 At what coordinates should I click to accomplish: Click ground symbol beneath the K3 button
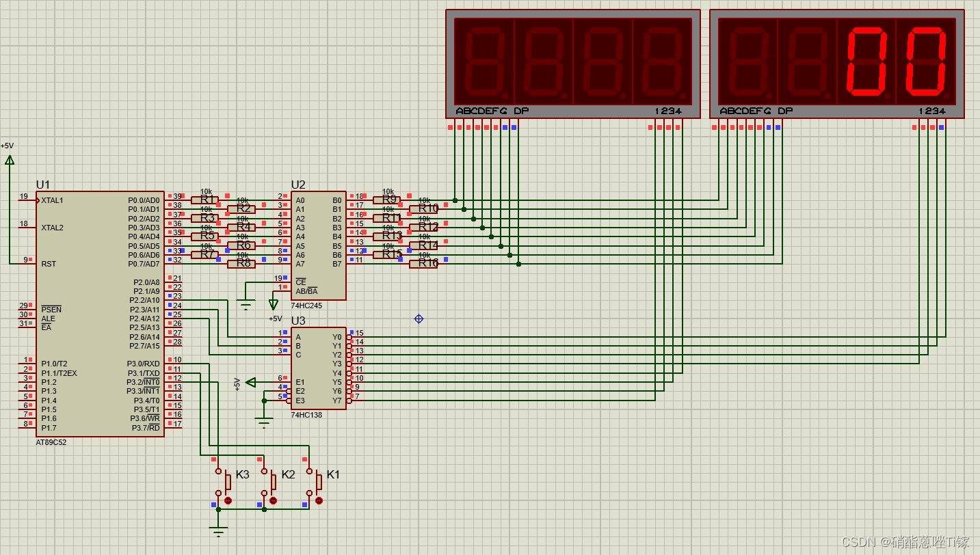tap(219, 532)
